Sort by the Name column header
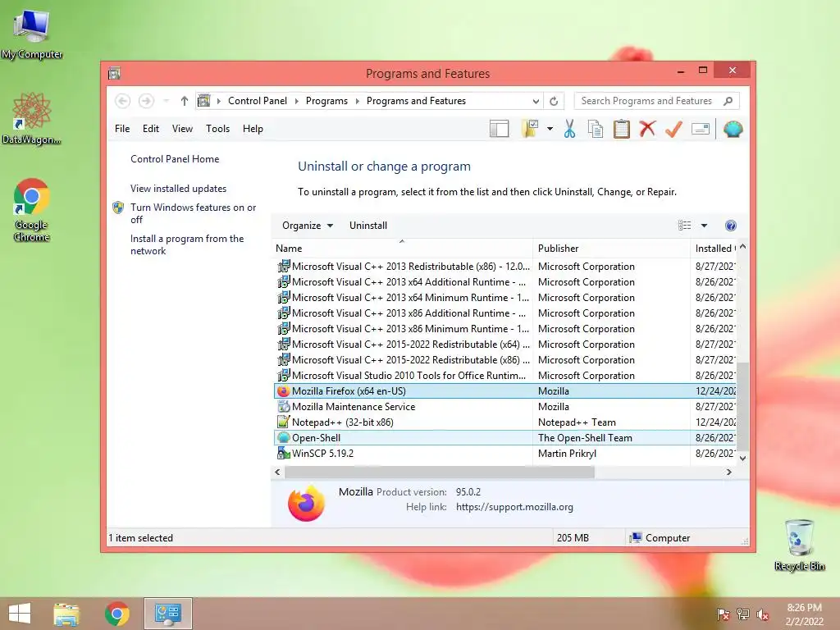The image size is (840, 630). (402, 248)
